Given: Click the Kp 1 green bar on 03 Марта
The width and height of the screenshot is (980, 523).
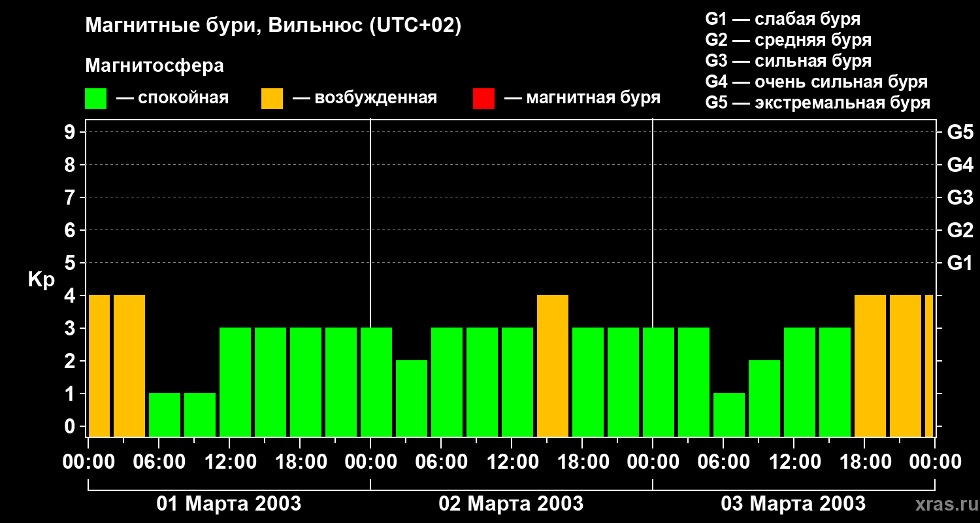Looking at the screenshot, I should point(729,415).
